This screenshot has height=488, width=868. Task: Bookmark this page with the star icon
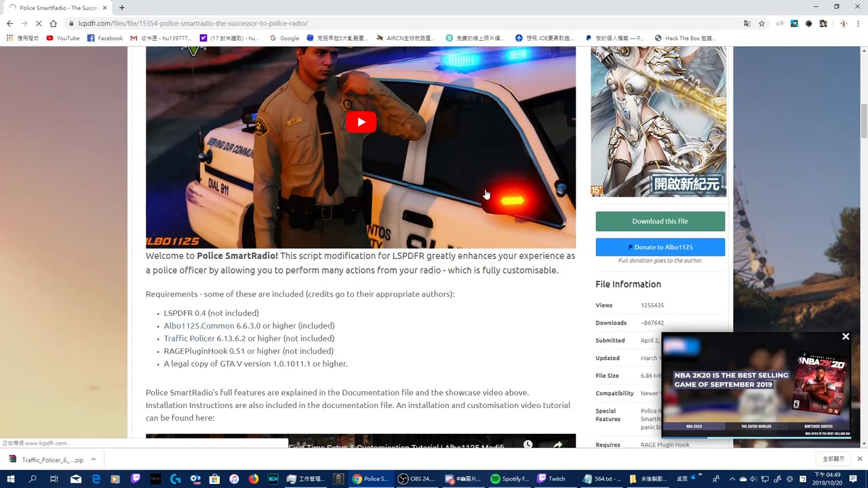pos(762,23)
